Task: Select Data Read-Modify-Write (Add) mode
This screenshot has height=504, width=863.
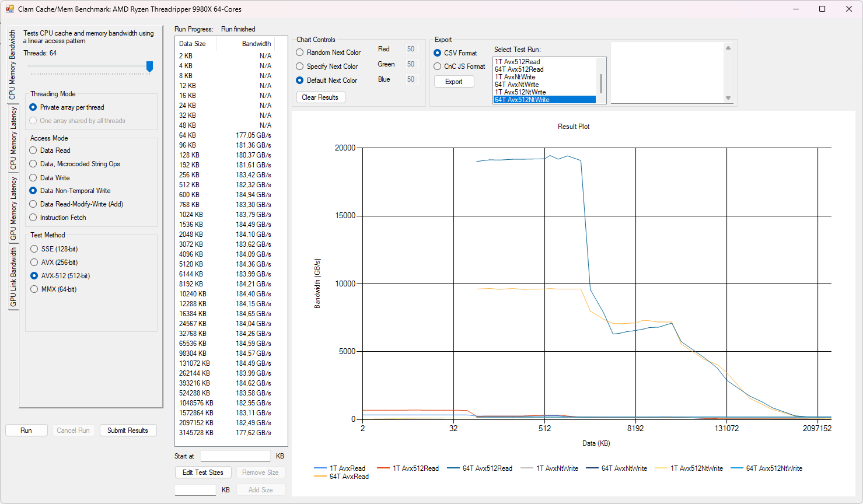Action: coord(76,204)
